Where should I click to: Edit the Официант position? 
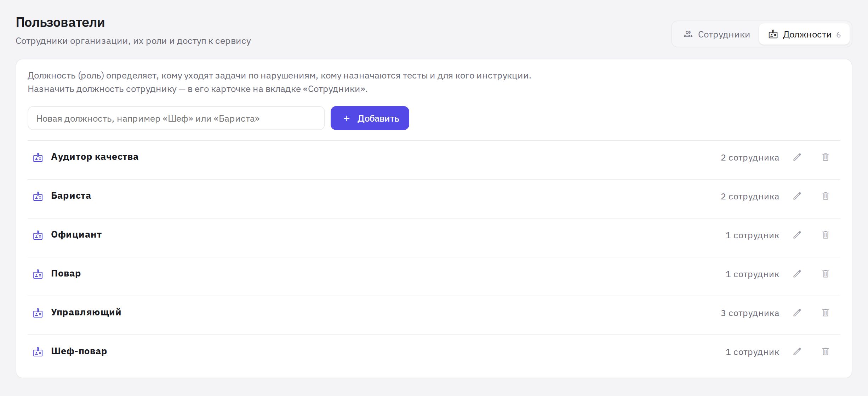coord(797,235)
